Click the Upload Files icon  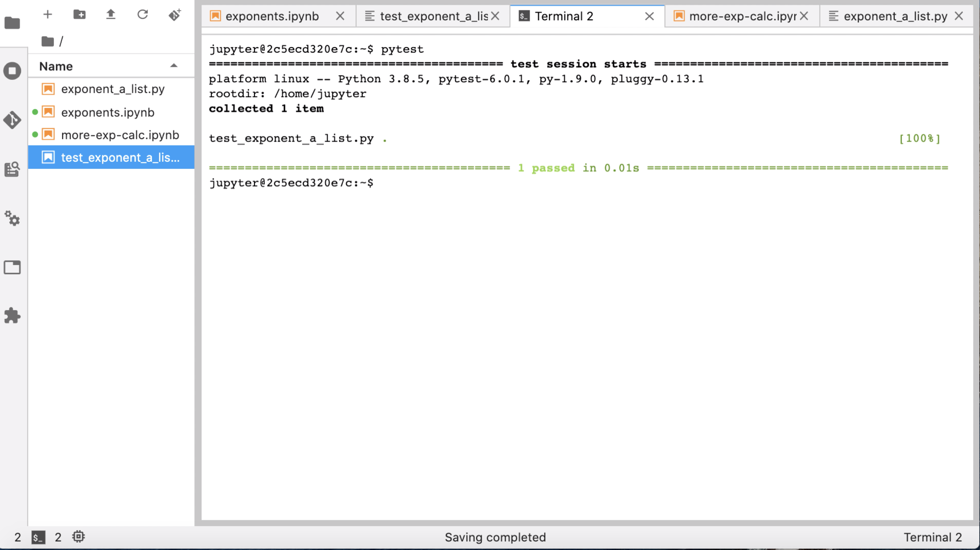(x=111, y=15)
